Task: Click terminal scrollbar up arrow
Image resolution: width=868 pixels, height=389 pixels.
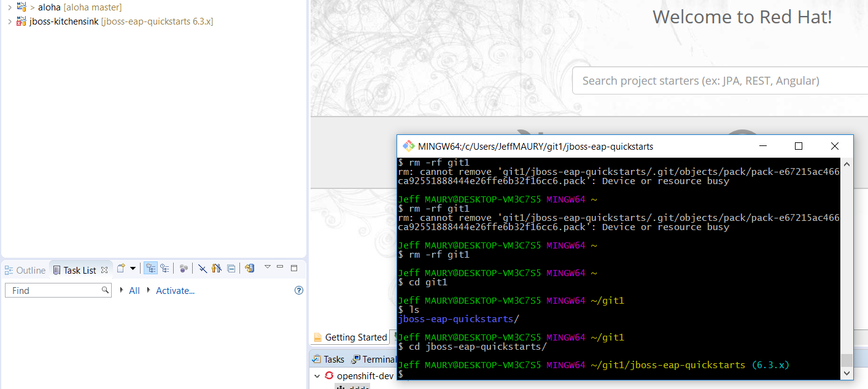Action: tap(847, 164)
